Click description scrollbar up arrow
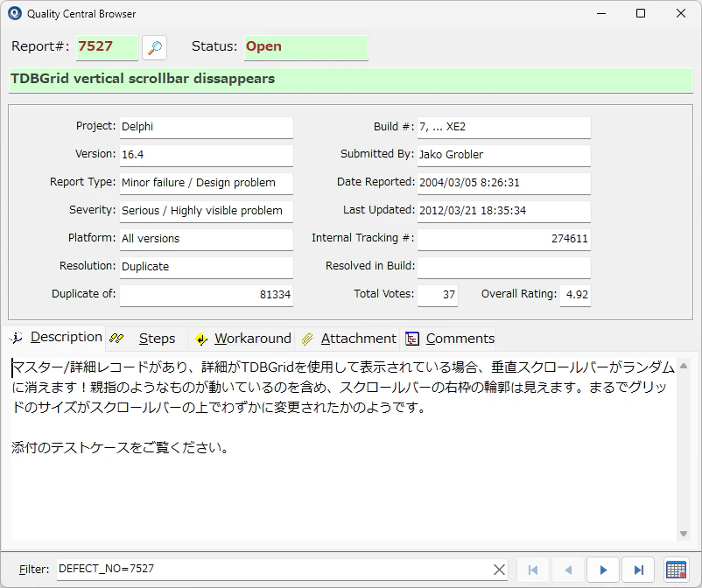702x588 pixels. coord(684,366)
